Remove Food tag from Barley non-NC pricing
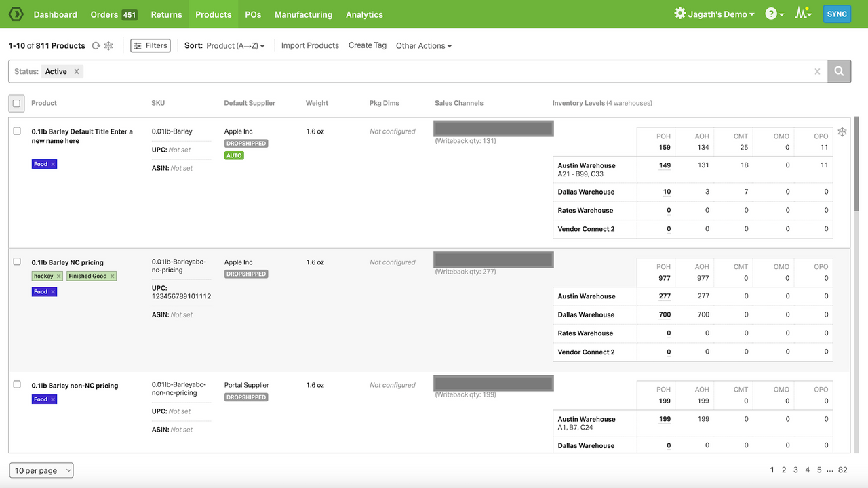Viewport: 868px width, 488px height. (53, 399)
